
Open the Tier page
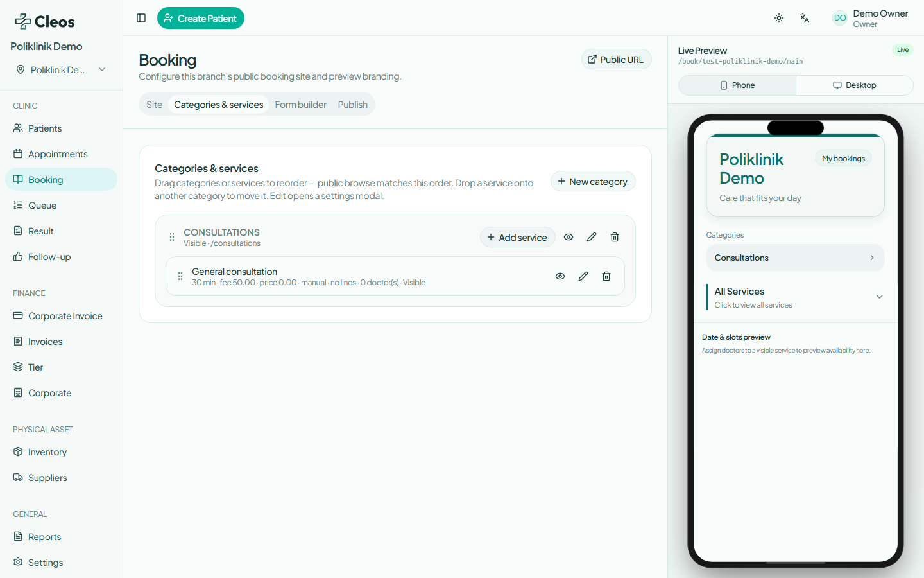tap(62, 367)
